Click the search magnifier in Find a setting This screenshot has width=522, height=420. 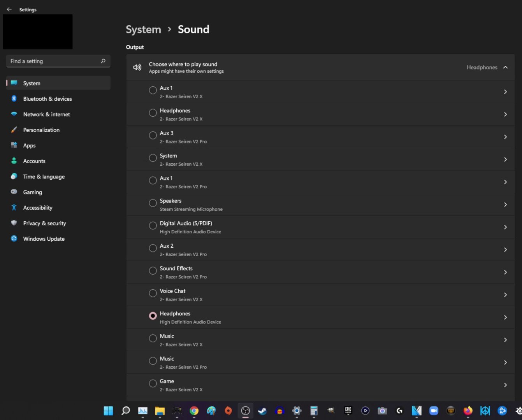pyautogui.click(x=103, y=61)
